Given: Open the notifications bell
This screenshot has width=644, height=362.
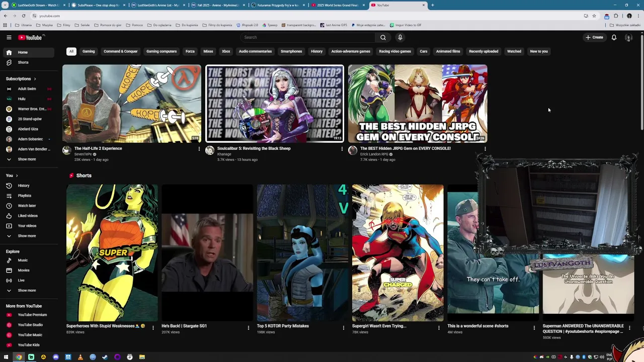Looking at the screenshot, I should click(x=614, y=37).
